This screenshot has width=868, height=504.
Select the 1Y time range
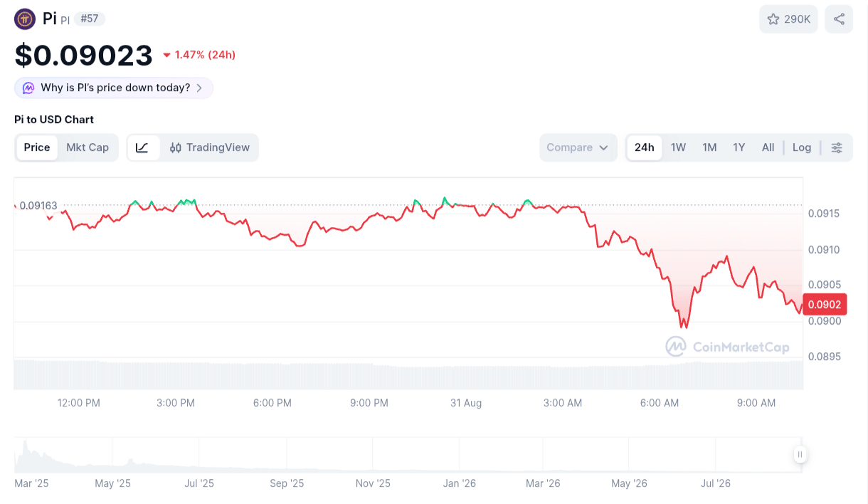[739, 147]
